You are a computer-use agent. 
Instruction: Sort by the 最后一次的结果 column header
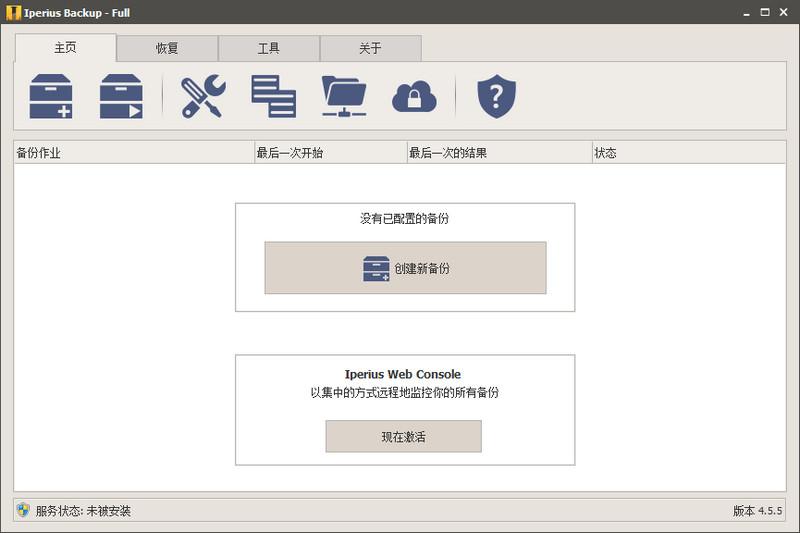click(x=499, y=153)
